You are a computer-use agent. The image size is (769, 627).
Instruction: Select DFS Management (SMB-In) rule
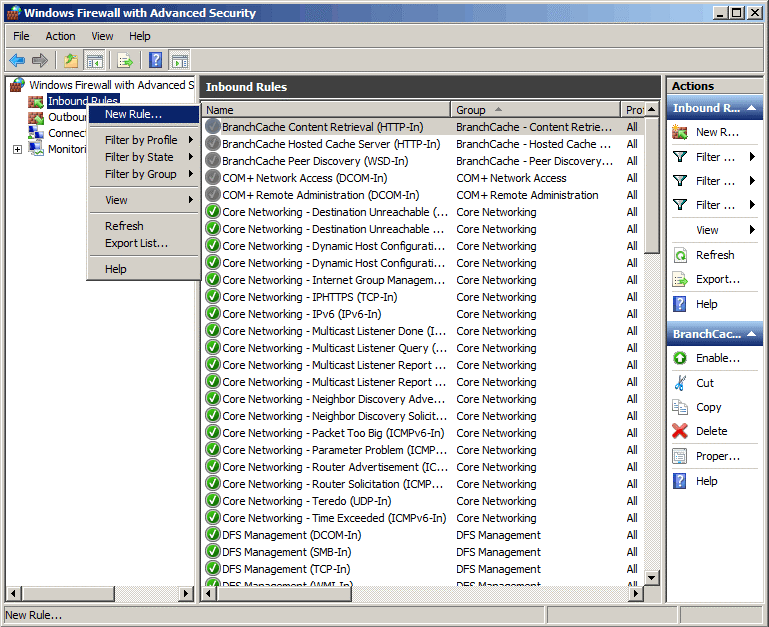point(423,552)
